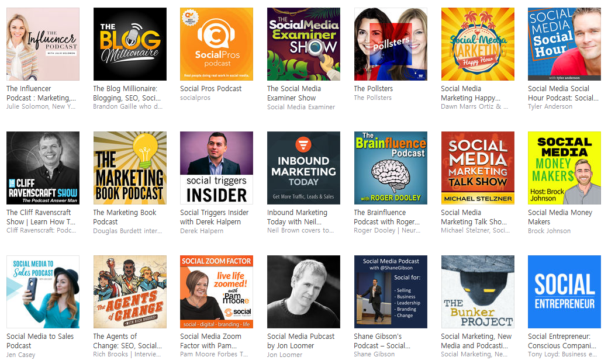Click Social Triggers Insider with Derek Halpern title
Screen dimensions: 608x364
click(x=215, y=217)
